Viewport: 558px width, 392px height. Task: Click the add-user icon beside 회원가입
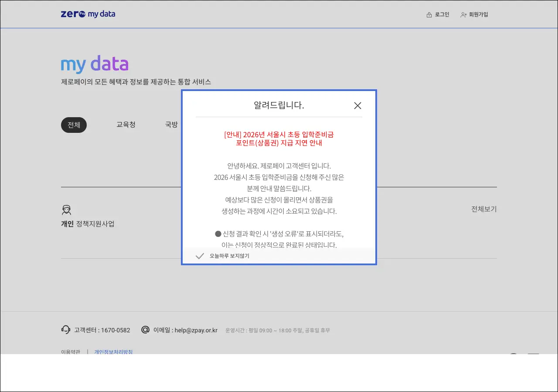(x=463, y=15)
